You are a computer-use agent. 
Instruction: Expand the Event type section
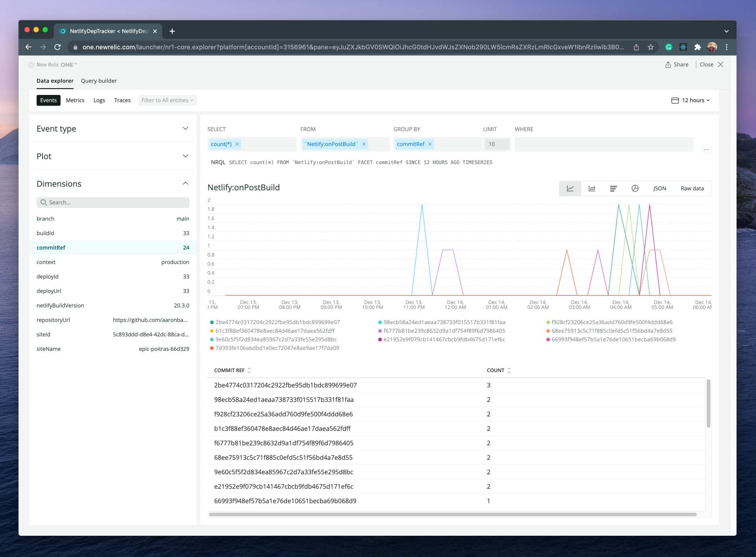click(185, 128)
